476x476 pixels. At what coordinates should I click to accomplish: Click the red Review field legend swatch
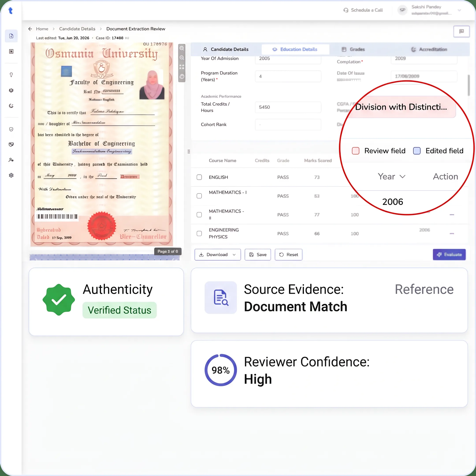[355, 151]
